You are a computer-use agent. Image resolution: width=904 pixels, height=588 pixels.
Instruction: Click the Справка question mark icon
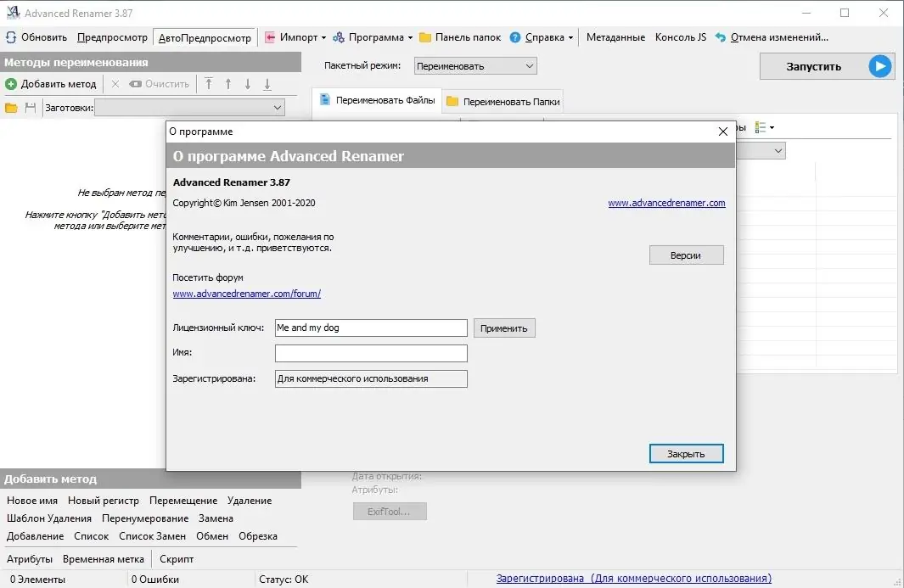click(x=515, y=36)
